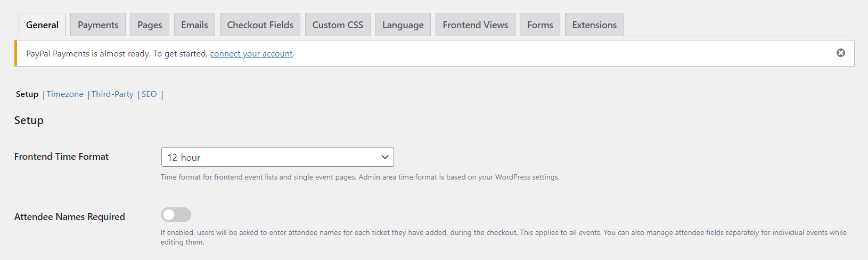Image resolution: width=868 pixels, height=260 pixels.
Task: Open the Language tab
Action: 403,25
